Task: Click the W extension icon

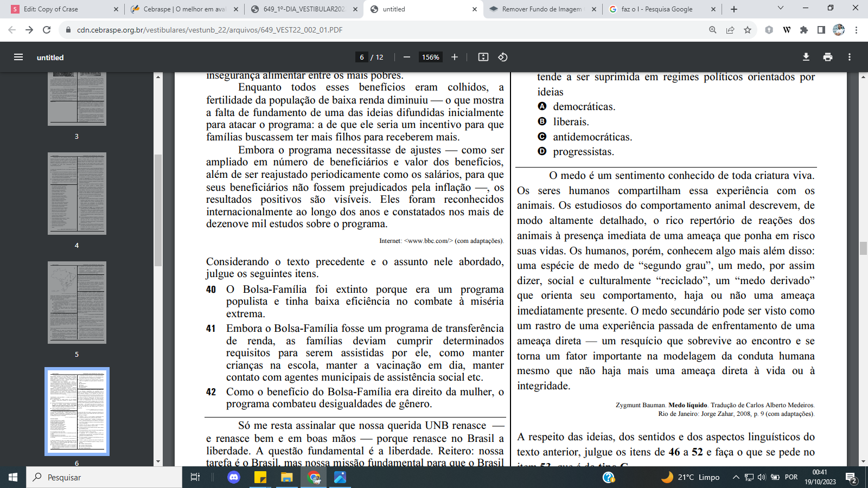Action: pos(787,30)
